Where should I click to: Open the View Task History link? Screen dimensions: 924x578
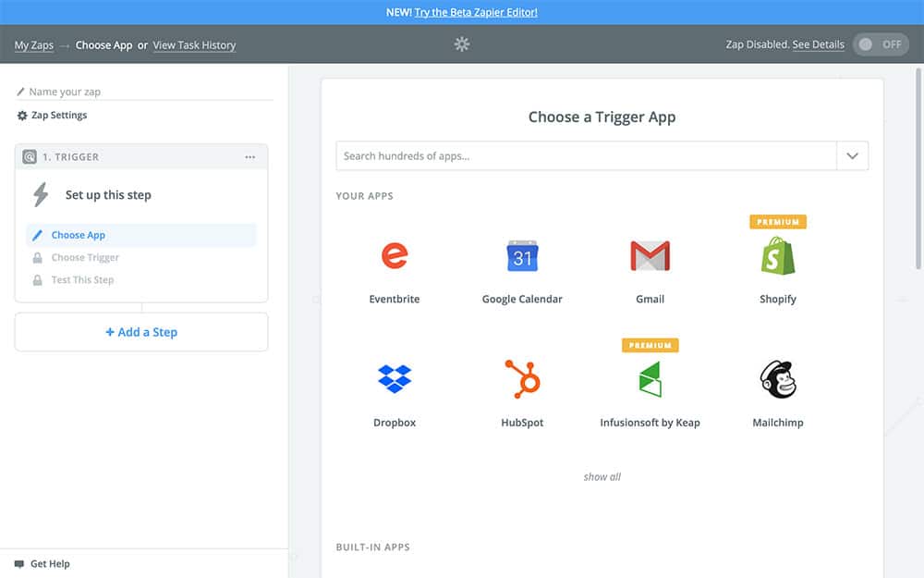[x=194, y=45]
